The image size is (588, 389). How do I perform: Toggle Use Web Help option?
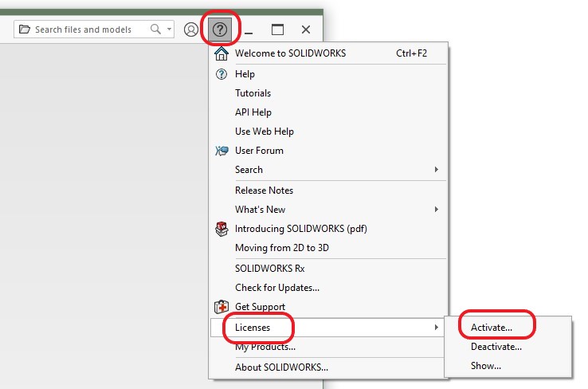pos(328,132)
